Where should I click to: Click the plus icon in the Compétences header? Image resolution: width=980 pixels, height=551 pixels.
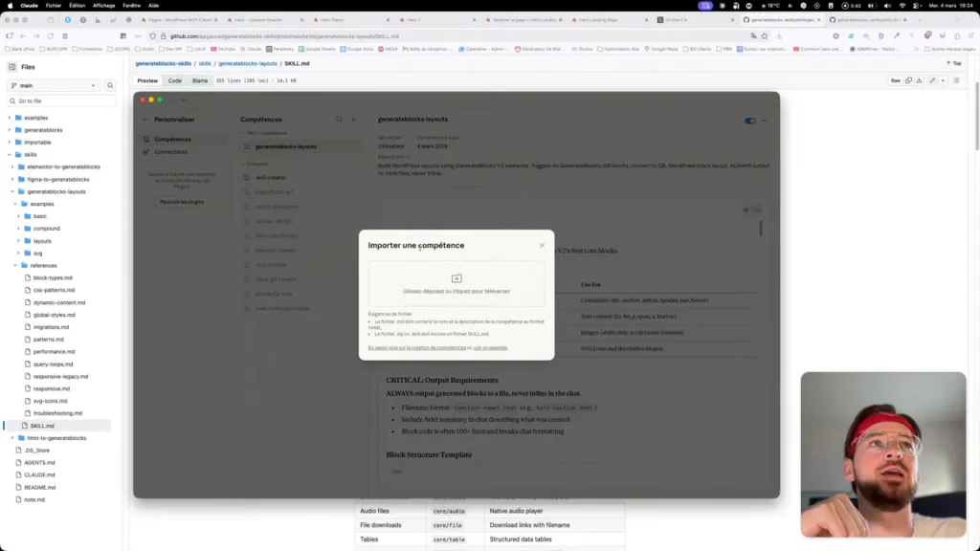pos(352,120)
